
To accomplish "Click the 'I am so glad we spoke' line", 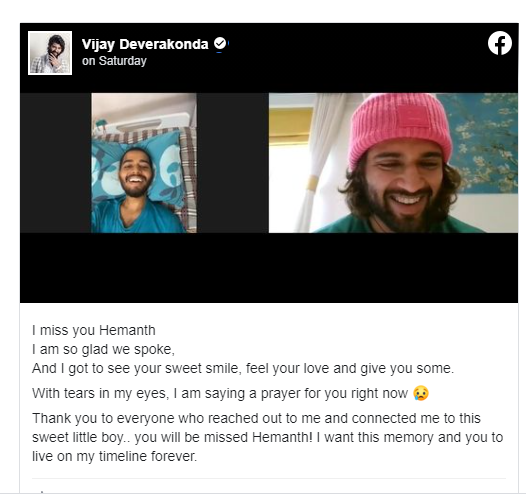I will click(103, 349).
